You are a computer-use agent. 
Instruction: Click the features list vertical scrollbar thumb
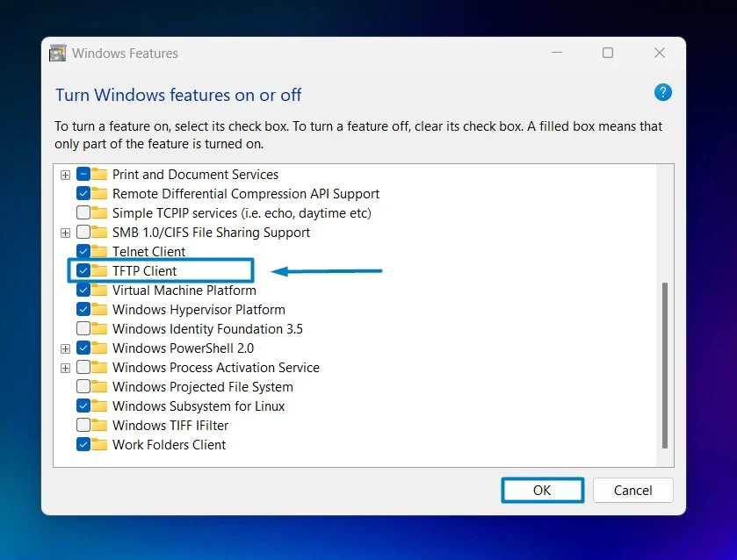(665, 365)
